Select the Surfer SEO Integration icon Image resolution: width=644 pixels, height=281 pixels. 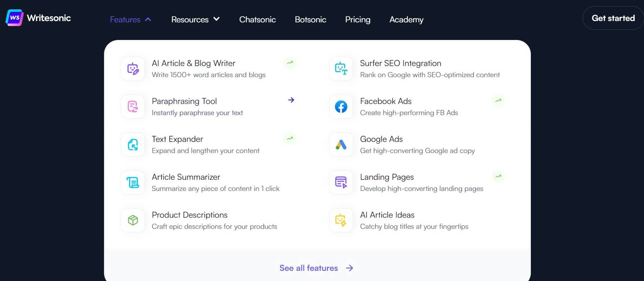(341, 69)
